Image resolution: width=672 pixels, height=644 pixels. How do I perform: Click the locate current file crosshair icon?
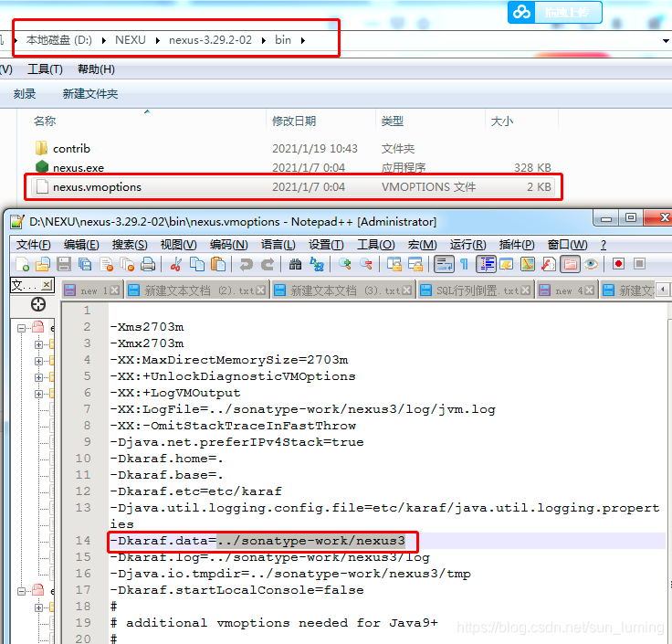(38, 304)
